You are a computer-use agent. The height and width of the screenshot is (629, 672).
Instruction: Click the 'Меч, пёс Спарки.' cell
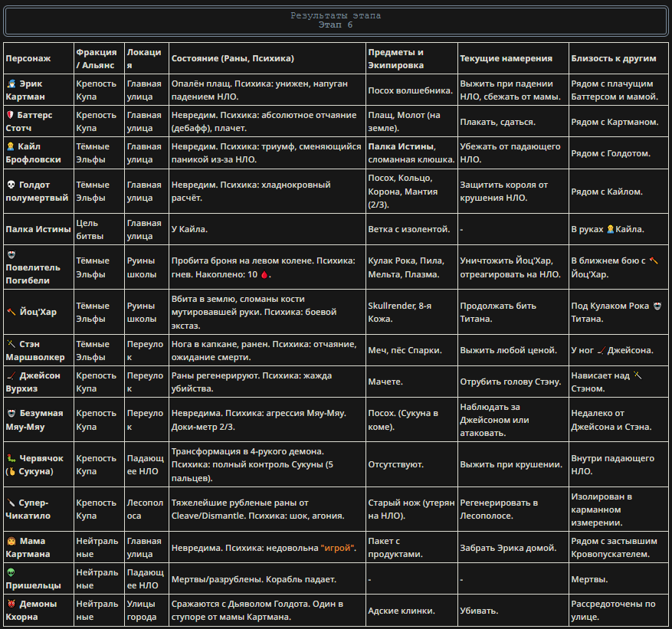[x=411, y=350]
